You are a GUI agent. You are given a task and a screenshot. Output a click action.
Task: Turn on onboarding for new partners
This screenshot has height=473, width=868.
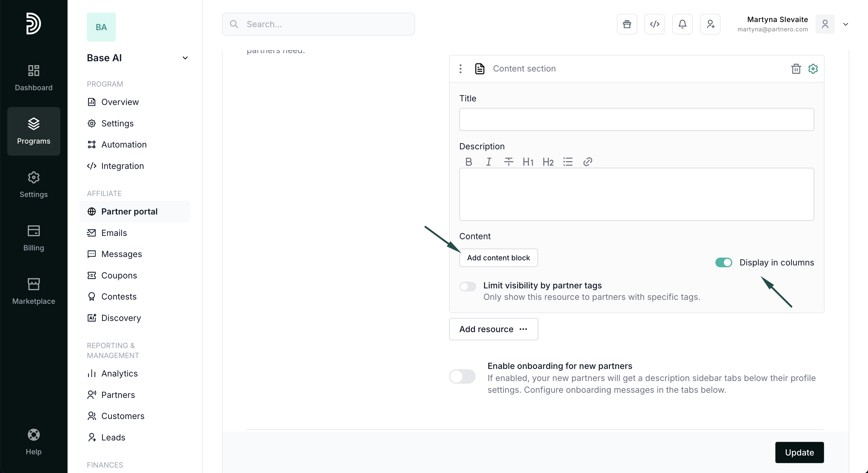pos(462,376)
